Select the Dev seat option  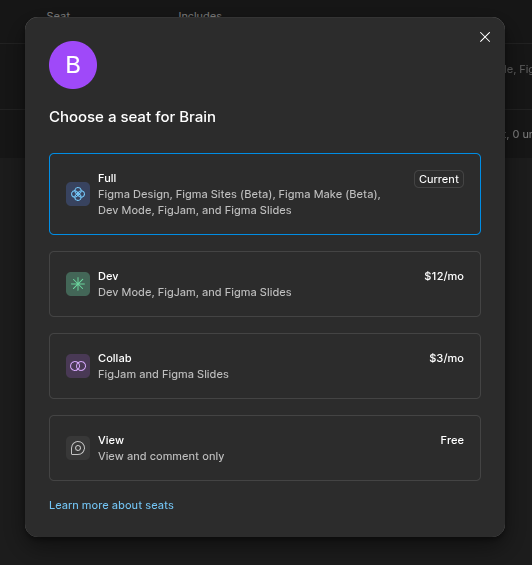[265, 284]
